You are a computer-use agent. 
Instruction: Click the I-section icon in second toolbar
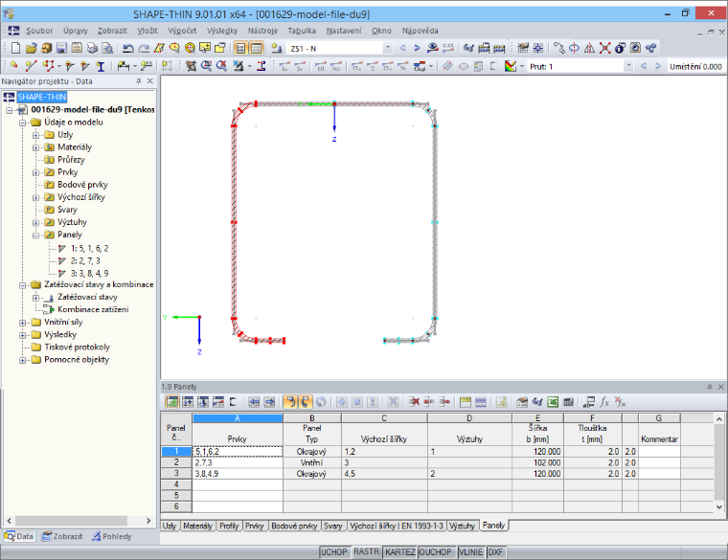click(101, 66)
